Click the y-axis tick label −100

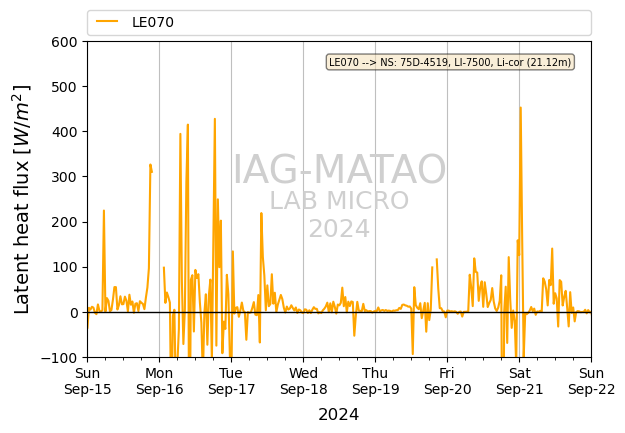click(59, 358)
